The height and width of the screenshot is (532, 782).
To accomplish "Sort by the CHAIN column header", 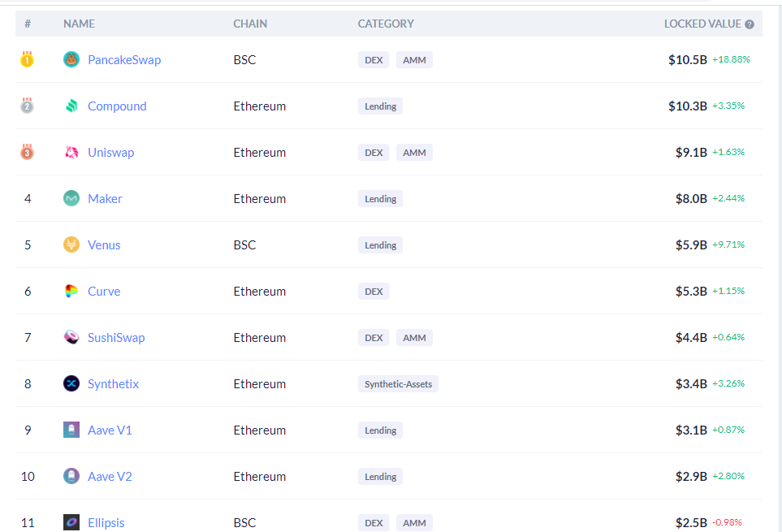I will pos(250,24).
